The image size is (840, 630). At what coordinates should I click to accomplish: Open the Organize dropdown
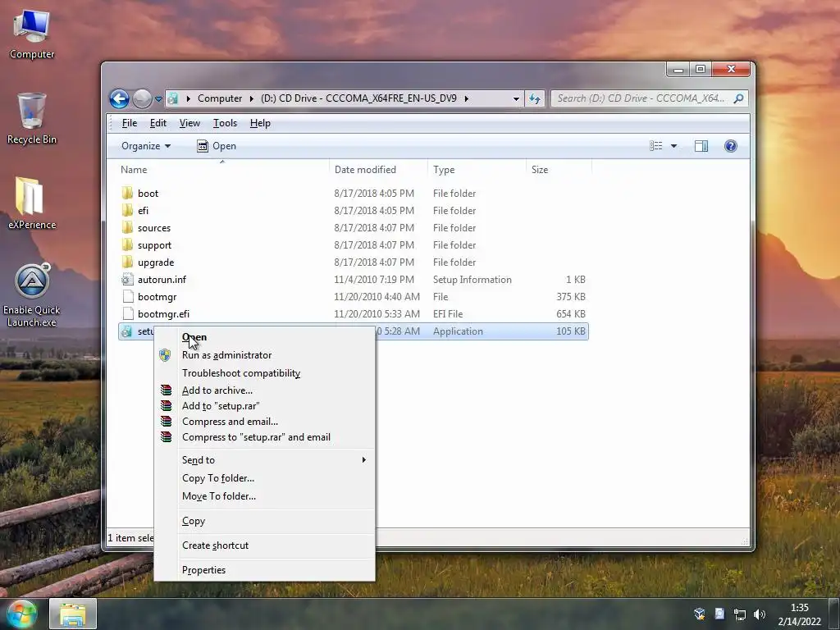click(146, 146)
